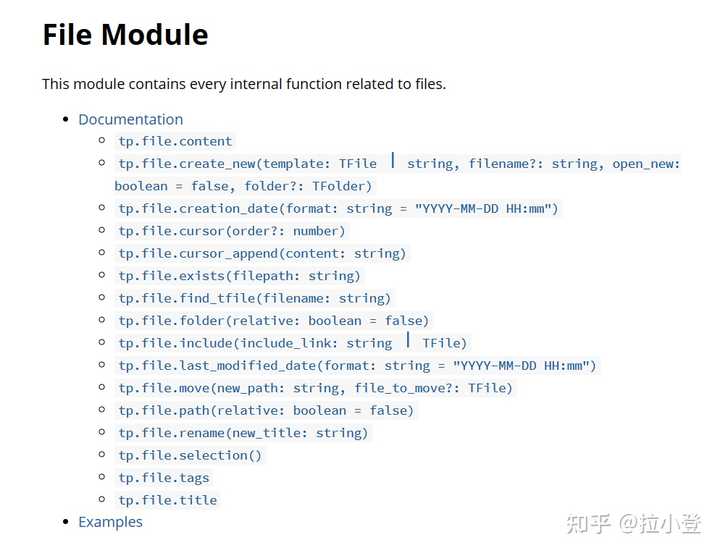Click the module description sentence

(x=244, y=84)
